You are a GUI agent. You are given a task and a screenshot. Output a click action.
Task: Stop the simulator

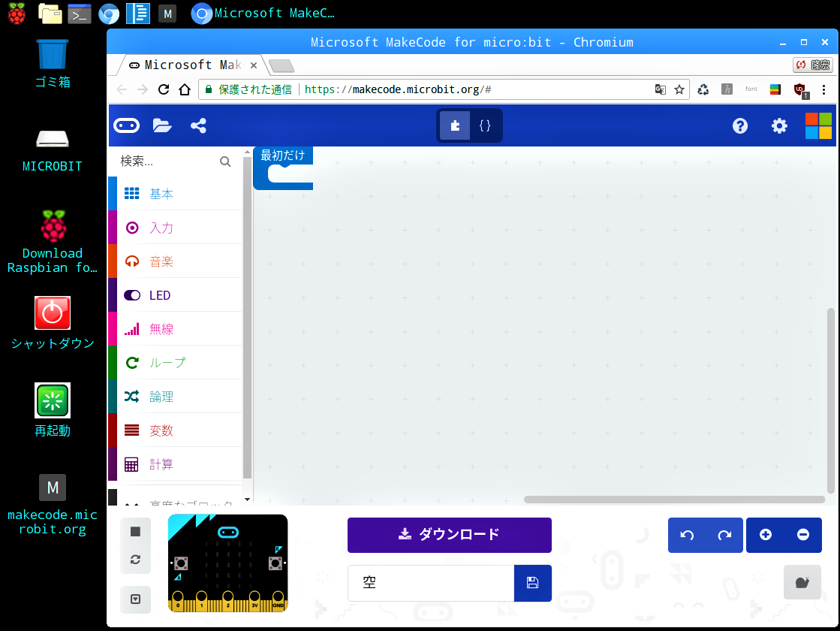tap(136, 531)
